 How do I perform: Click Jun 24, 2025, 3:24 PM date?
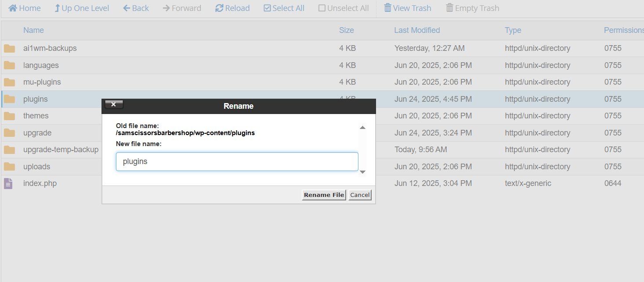click(x=433, y=133)
